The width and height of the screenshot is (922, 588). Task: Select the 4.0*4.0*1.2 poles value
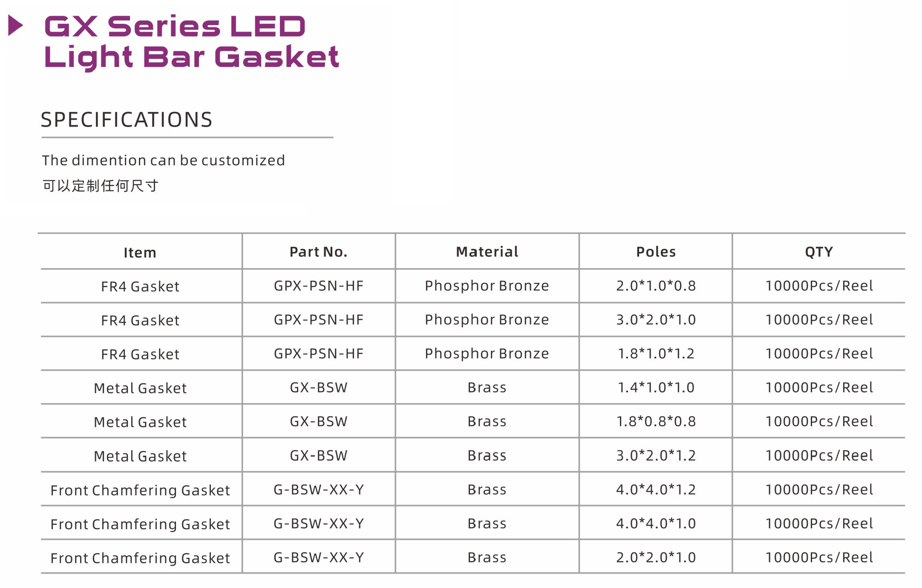pyautogui.click(x=656, y=490)
